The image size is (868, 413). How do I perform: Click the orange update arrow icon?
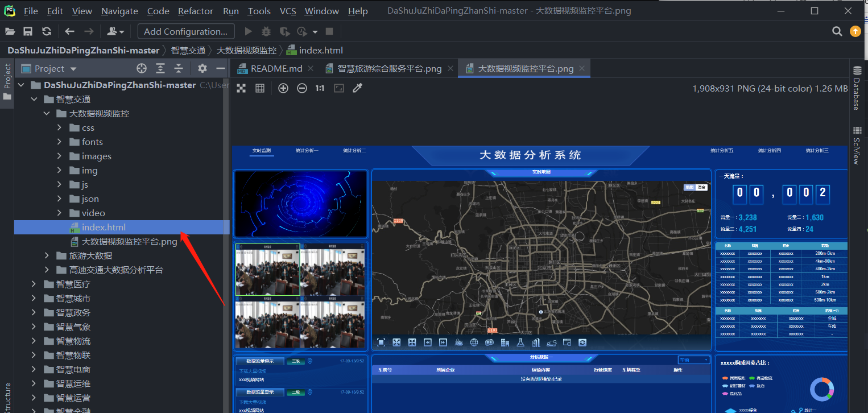(855, 32)
